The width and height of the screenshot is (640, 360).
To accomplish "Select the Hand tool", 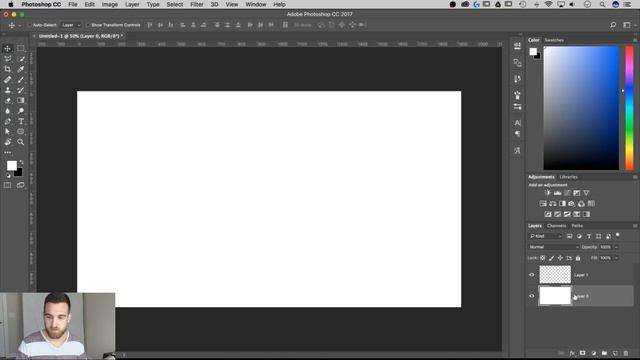I will (7, 142).
